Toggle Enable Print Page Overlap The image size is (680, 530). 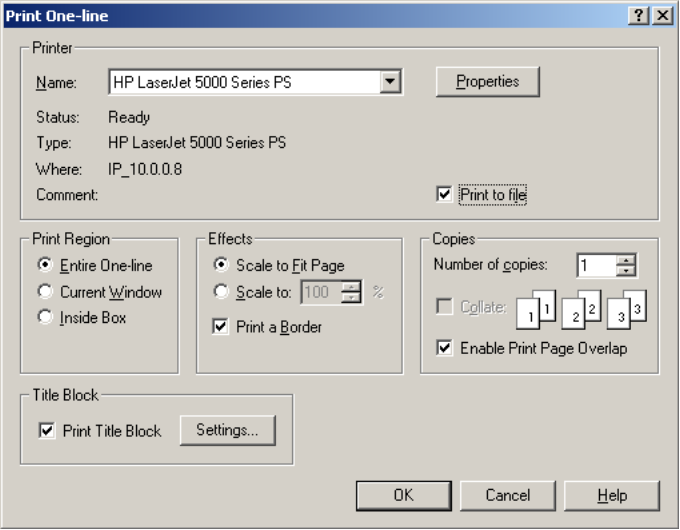pyautogui.click(x=444, y=348)
